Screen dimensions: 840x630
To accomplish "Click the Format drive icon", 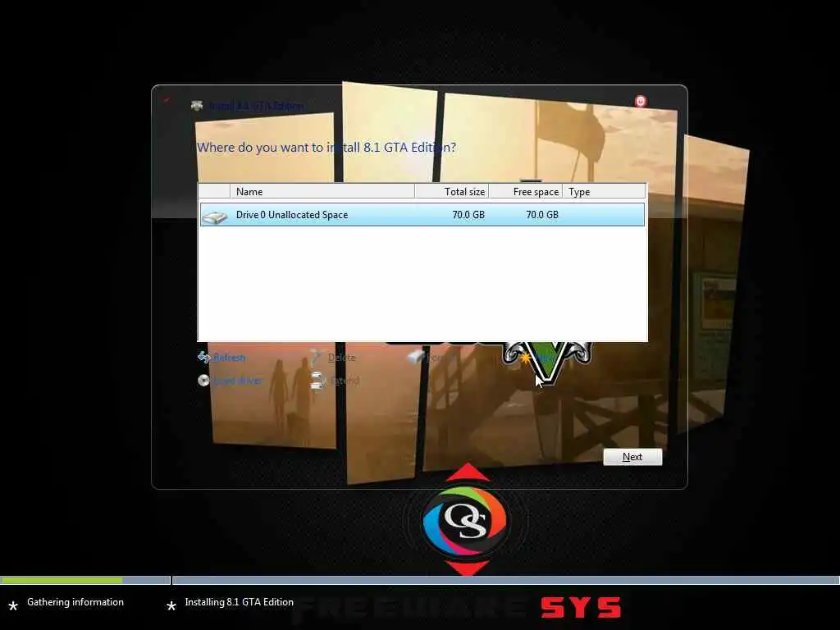I will [416, 357].
